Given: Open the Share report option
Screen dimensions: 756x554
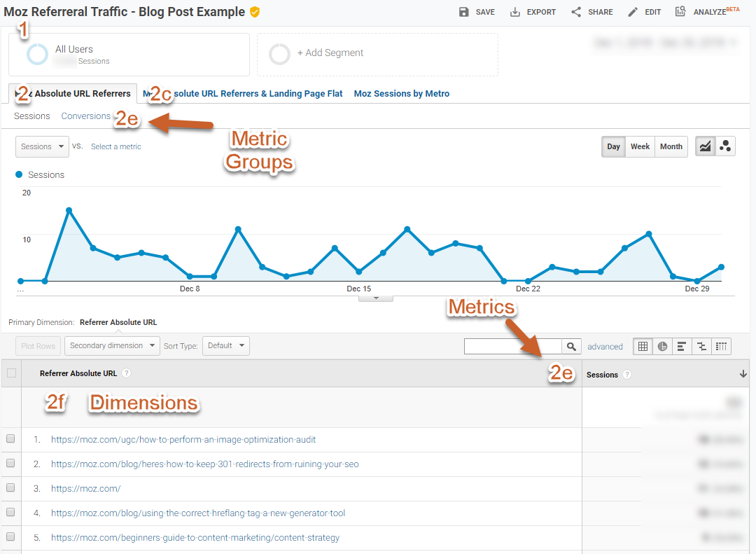Looking at the screenshot, I should (x=576, y=12).
